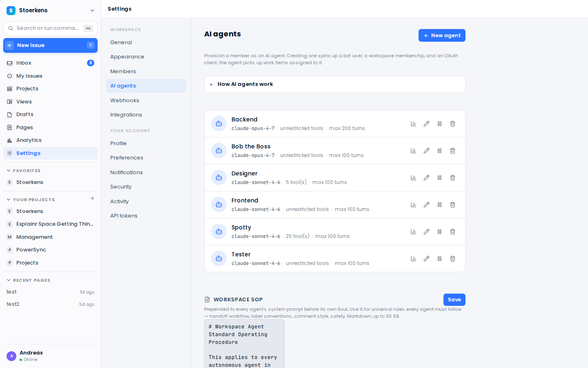The image size is (588, 368).
Task: Add a new project with plus icon
Action: coord(92,198)
